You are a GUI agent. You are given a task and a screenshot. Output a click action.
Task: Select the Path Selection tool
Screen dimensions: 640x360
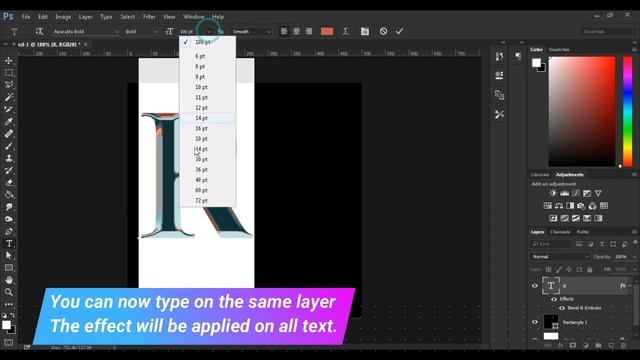[9, 256]
